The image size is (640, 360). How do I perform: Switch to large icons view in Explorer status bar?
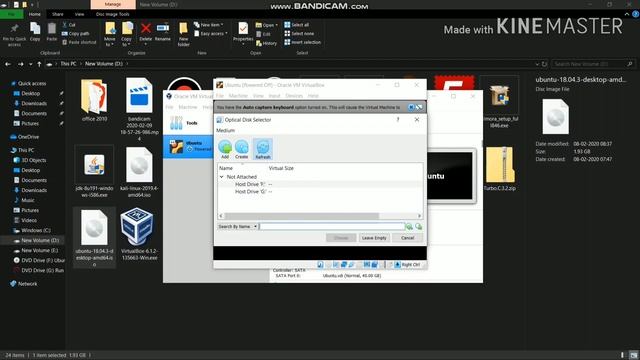(x=633, y=355)
